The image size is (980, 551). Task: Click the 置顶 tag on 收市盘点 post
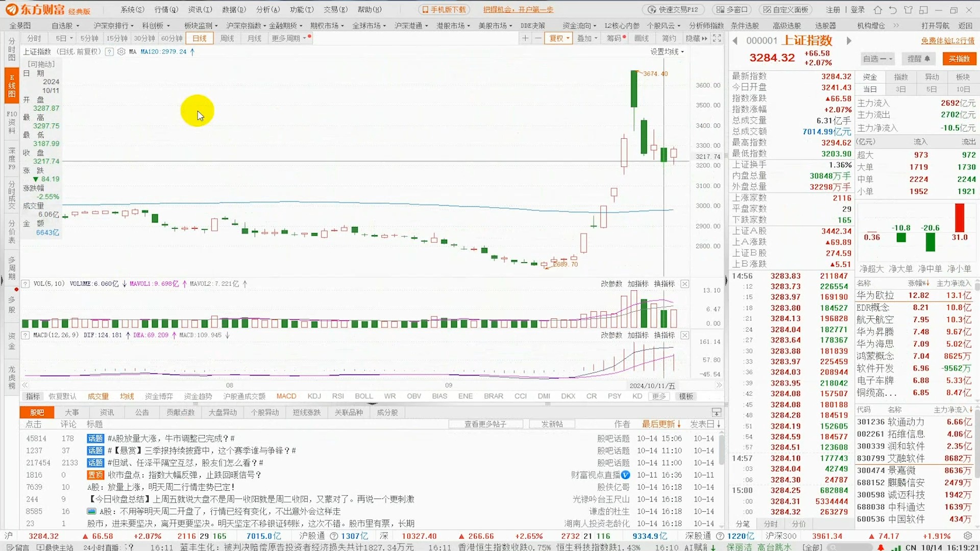click(x=95, y=475)
